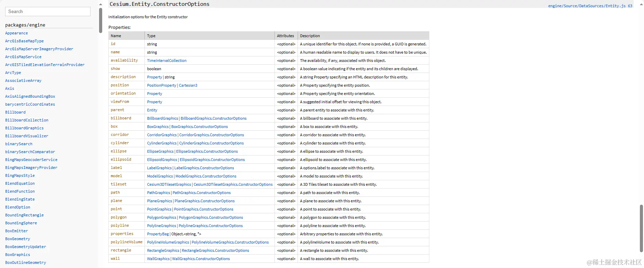Open Property link in orientation row
Screen dimensions: 644x268
(154, 94)
